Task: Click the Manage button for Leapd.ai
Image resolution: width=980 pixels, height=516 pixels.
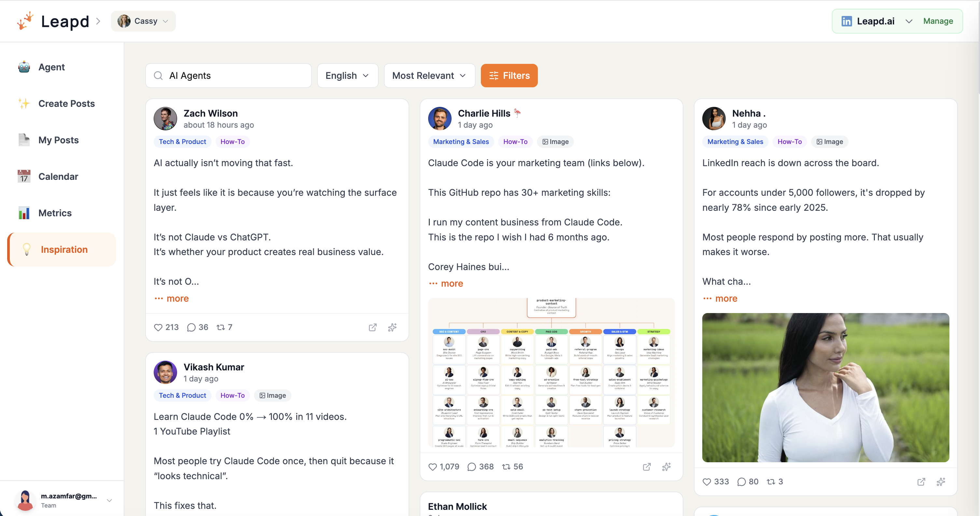Action: pyautogui.click(x=938, y=21)
